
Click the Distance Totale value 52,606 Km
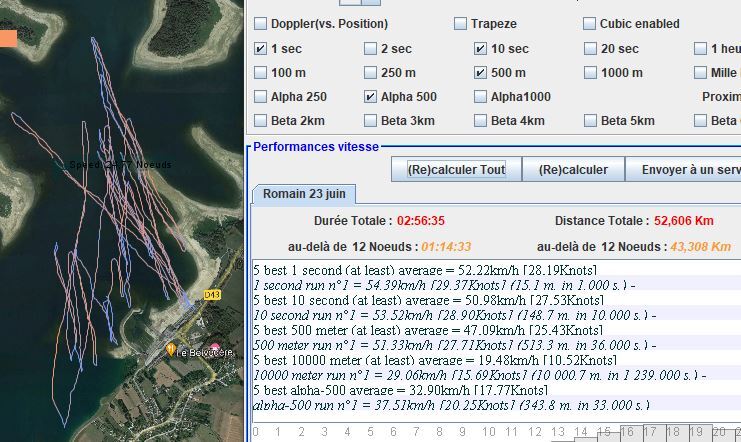pos(683,221)
